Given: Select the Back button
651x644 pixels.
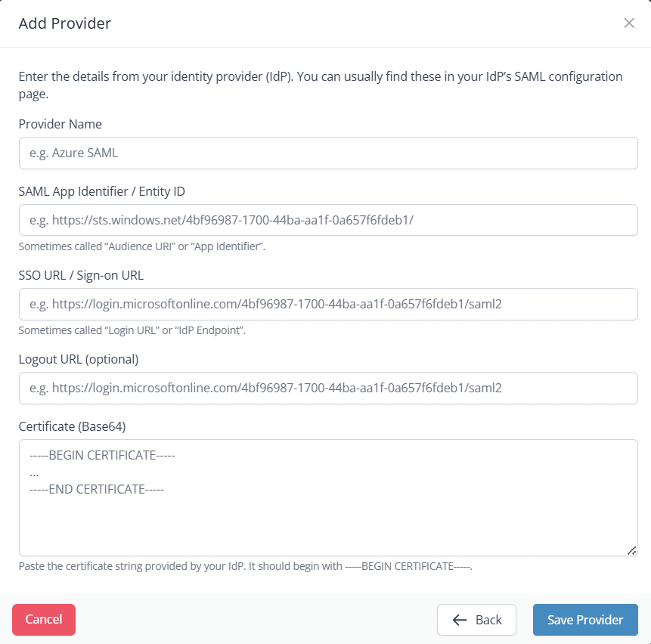Looking at the screenshot, I should click(476, 620).
